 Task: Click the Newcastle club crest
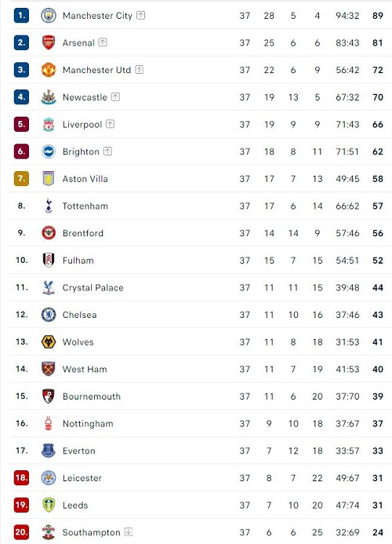click(49, 97)
